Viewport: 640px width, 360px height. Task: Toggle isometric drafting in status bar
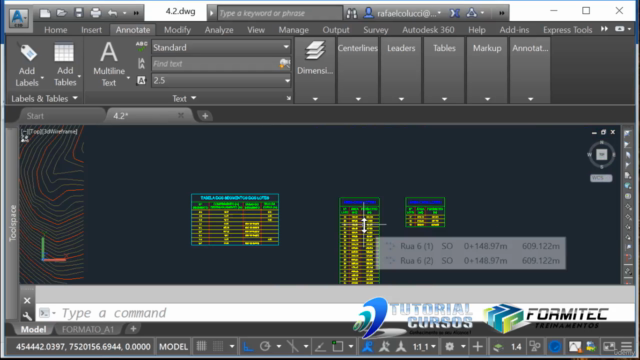[293, 347]
